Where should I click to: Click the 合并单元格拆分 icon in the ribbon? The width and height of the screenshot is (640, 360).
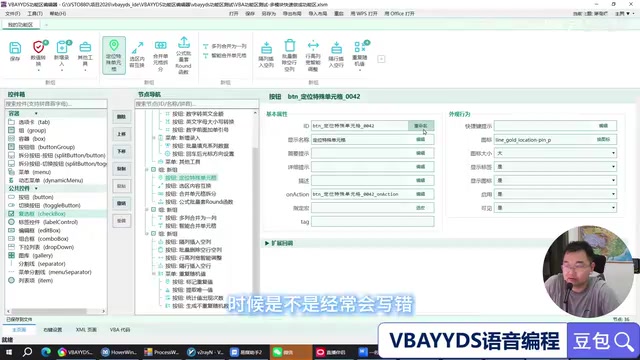click(x=160, y=46)
